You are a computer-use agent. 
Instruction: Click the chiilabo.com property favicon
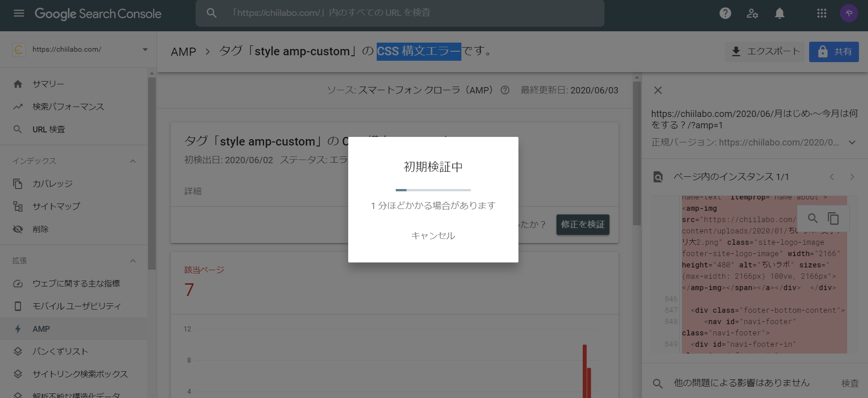click(x=19, y=49)
